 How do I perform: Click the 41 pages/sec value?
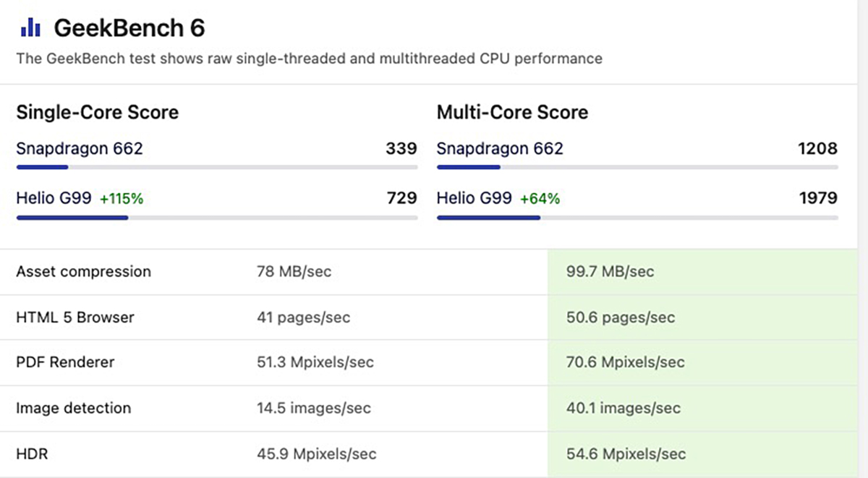click(303, 317)
